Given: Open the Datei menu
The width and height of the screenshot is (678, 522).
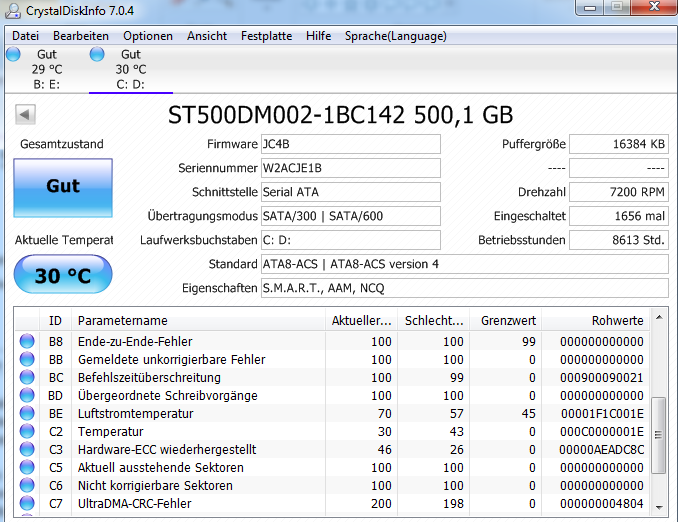Looking at the screenshot, I should coord(26,36).
